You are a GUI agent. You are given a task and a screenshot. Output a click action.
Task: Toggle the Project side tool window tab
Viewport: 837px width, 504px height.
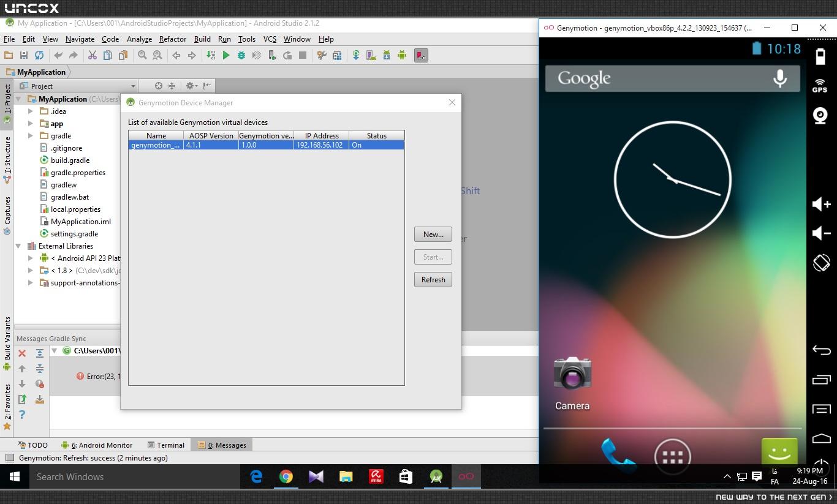[7, 103]
